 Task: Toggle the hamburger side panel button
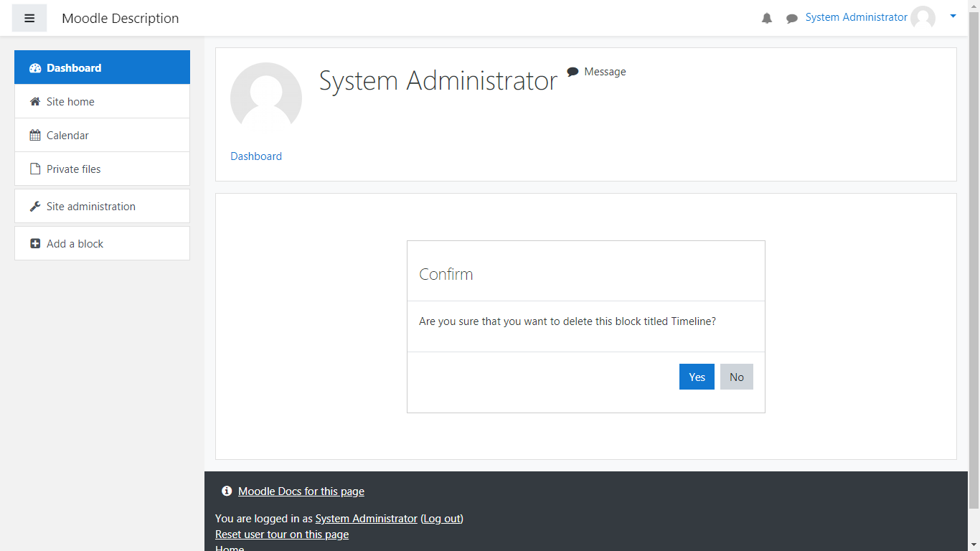coord(29,19)
